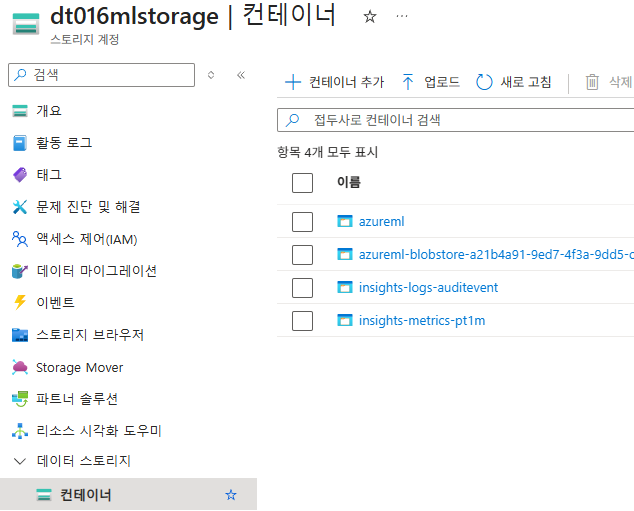Viewport: 634px width, 511px height.
Task: Click 새로 고침 refresh icon
Action: 484,82
